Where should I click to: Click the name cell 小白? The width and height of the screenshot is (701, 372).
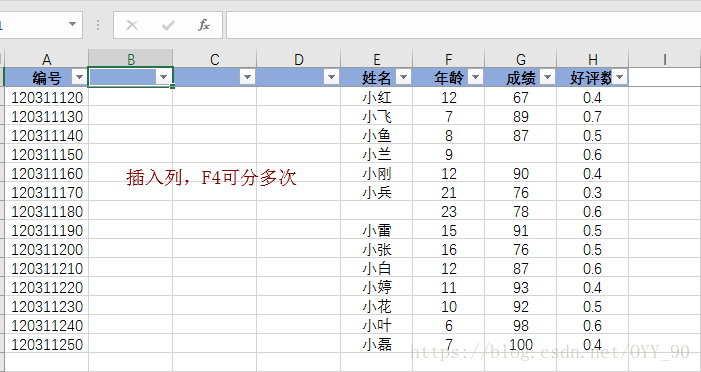coord(376,268)
